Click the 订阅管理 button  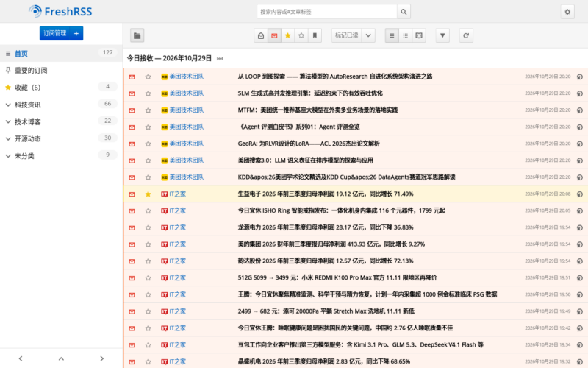pyautogui.click(x=54, y=33)
